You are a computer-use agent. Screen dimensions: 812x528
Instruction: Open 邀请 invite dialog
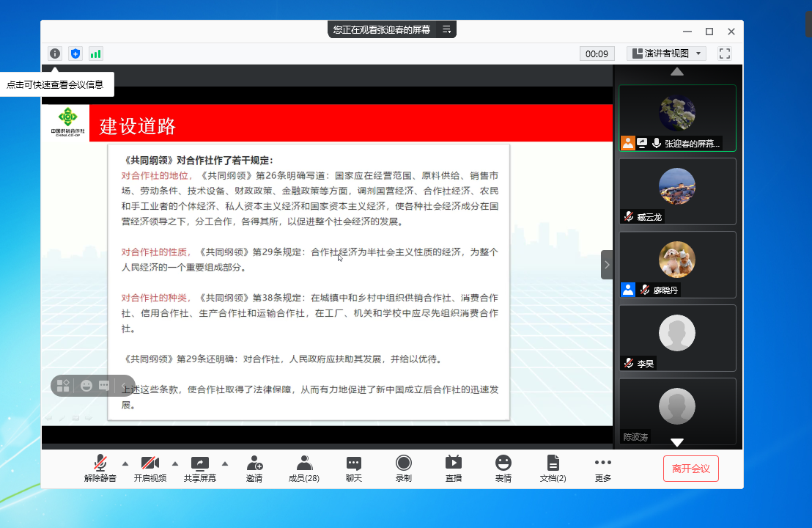point(254,469)
